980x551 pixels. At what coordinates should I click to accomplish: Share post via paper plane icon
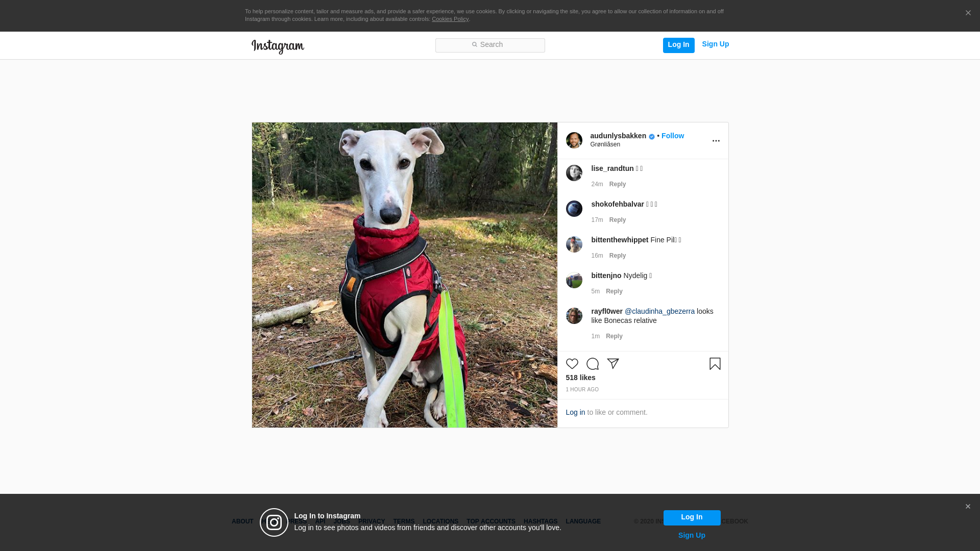(x=613, y=364)
